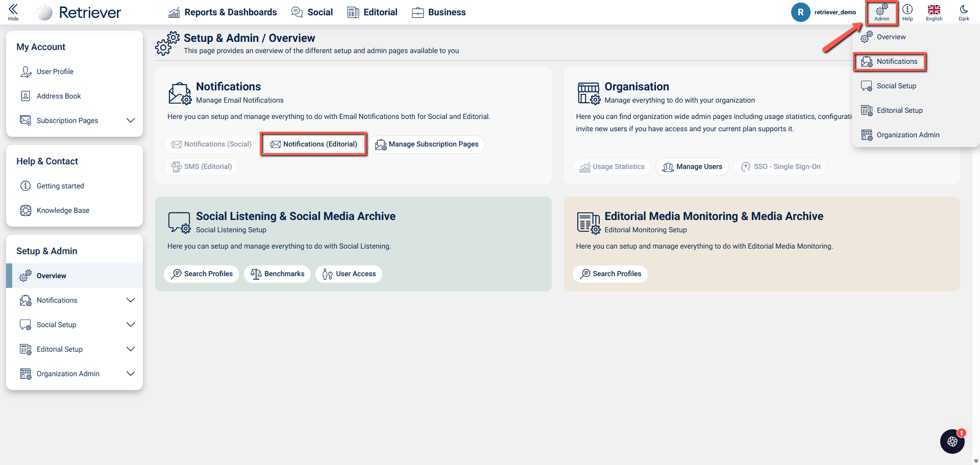
Task: Click the Hide sidebar double-chevron icon
Action: coord(13,10)
